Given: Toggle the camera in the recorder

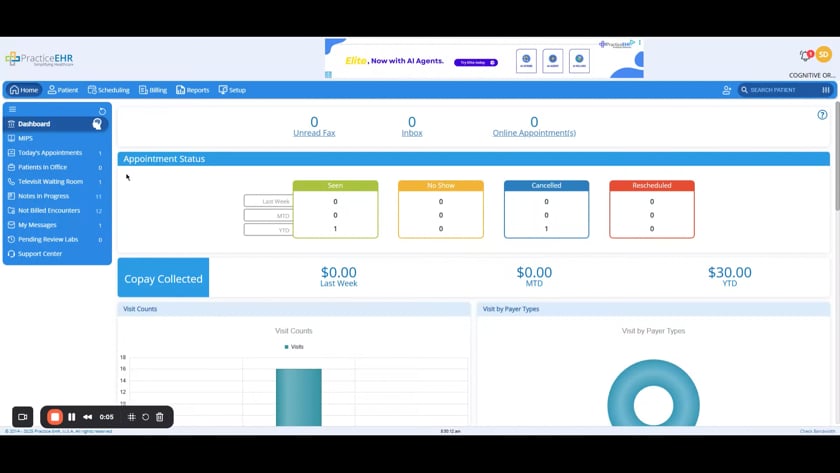Looking at the screenshot, I should click(22, 417).
